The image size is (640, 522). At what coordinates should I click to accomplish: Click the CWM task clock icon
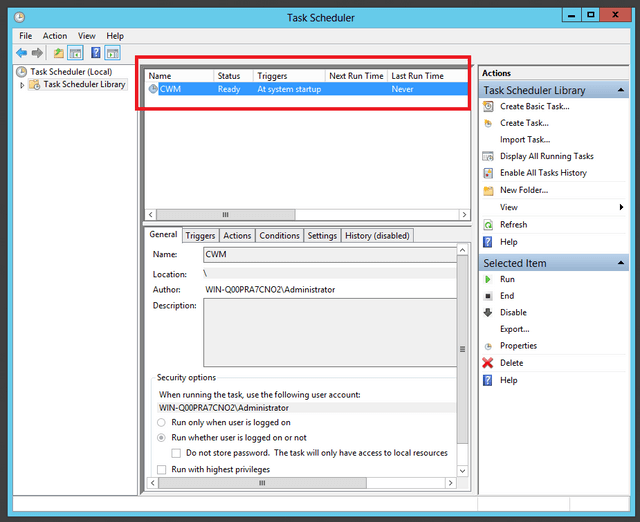(x=153, y=89)
